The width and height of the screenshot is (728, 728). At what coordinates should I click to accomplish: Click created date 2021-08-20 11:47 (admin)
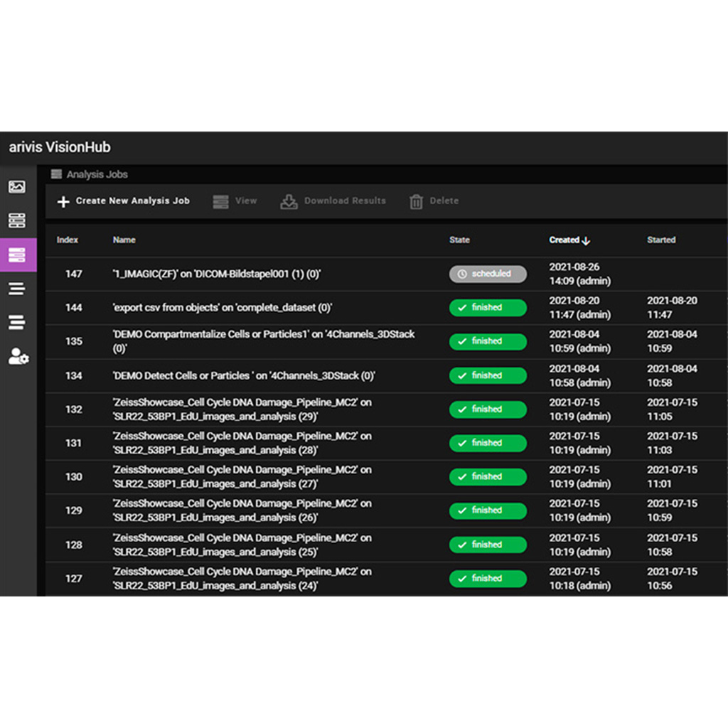click(x=580, y=308)
